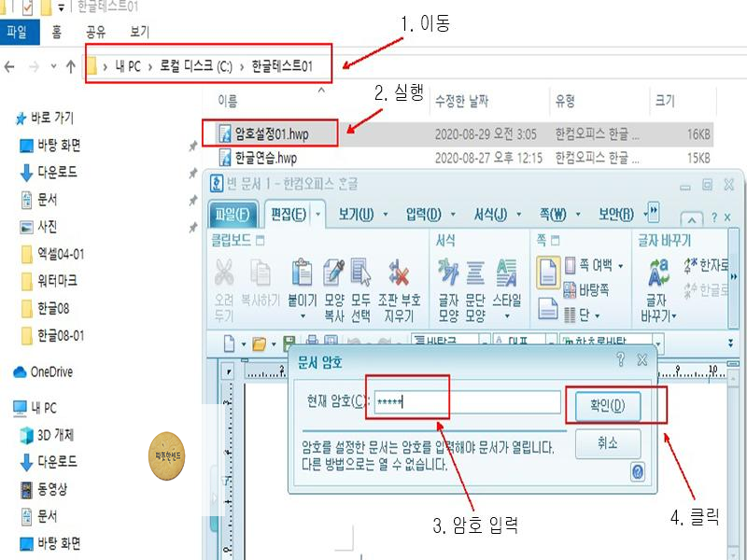Sort files by 수정한 날짜 column header
Screen dimensions: 747x560
coord(461,101)
